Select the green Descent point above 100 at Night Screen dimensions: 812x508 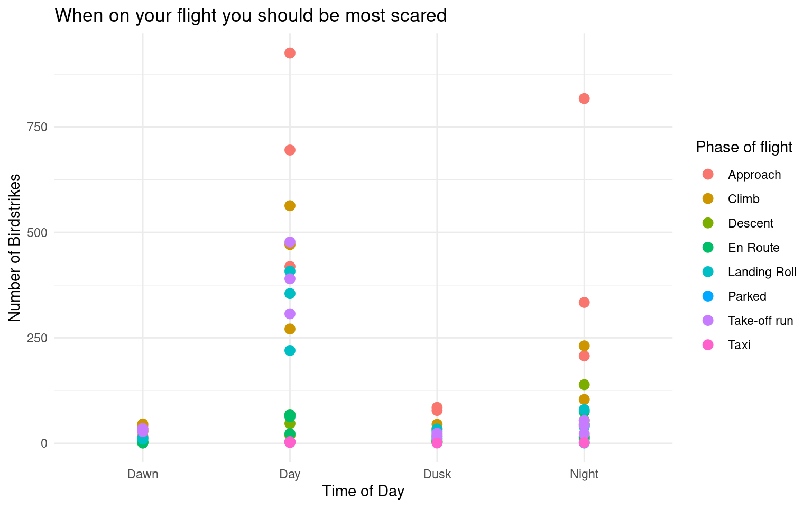pos(584,385)
